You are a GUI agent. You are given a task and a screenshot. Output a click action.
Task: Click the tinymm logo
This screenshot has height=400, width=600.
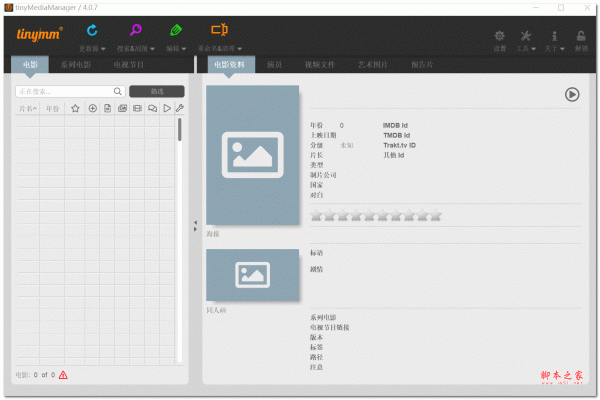(x=39, y=34)
